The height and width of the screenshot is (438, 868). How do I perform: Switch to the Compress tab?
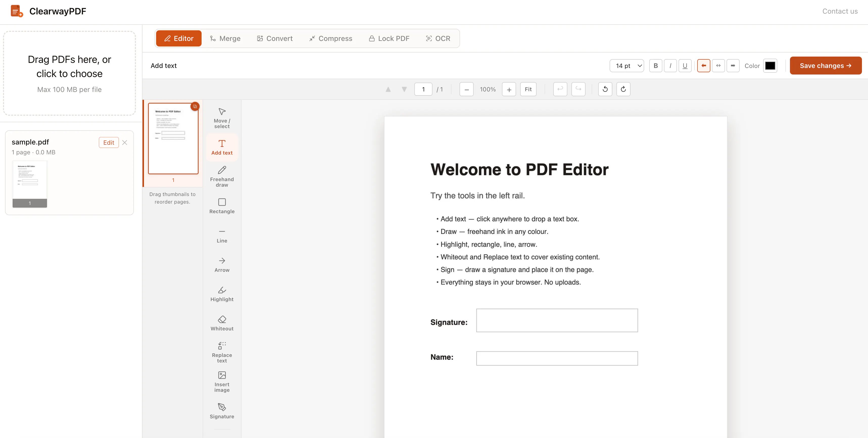tap(331, 38)
